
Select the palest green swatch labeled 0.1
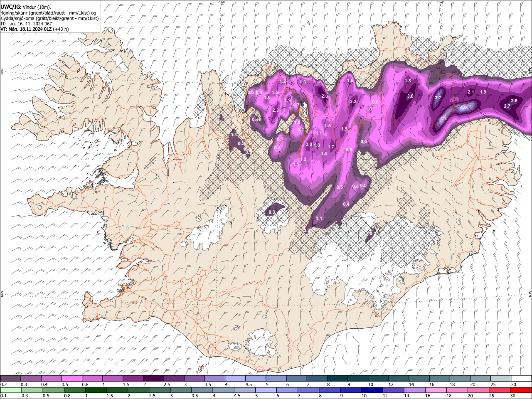click(x=11, y=390)
